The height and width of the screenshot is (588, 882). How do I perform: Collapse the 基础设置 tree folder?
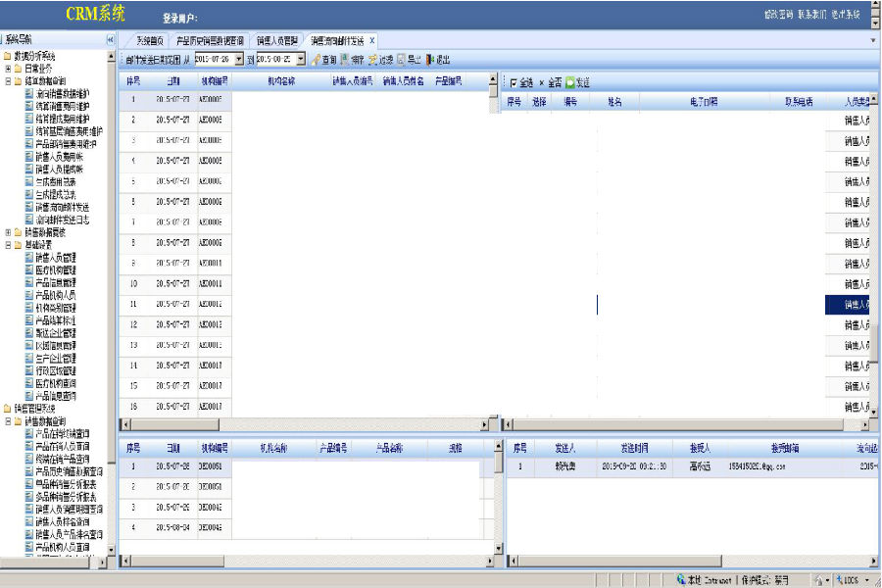coord(8,245)
